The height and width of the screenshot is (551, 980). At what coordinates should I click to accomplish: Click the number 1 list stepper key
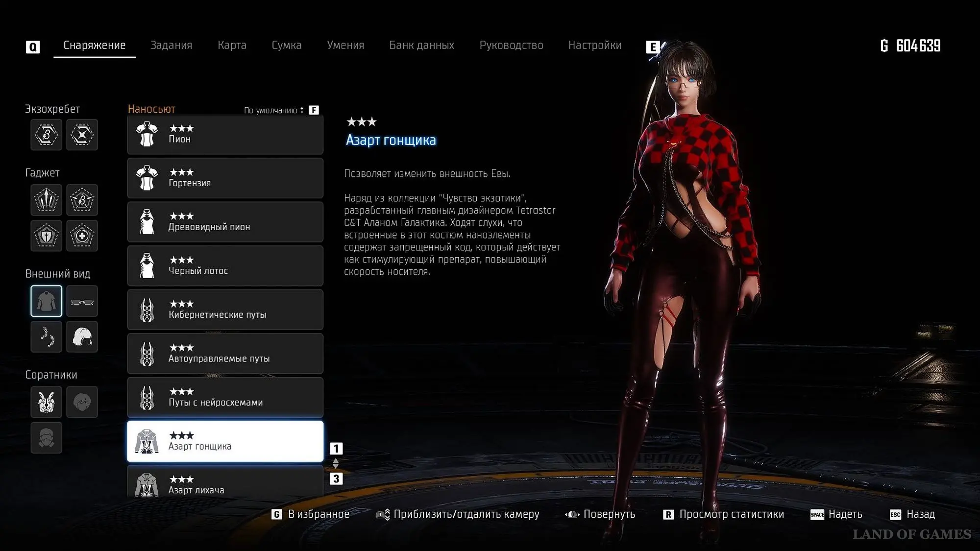336,448
